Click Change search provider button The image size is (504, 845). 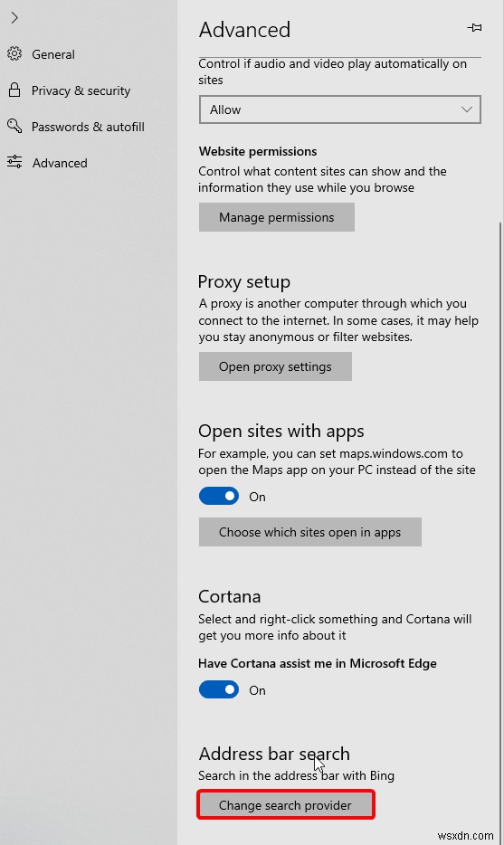(285, 805)
